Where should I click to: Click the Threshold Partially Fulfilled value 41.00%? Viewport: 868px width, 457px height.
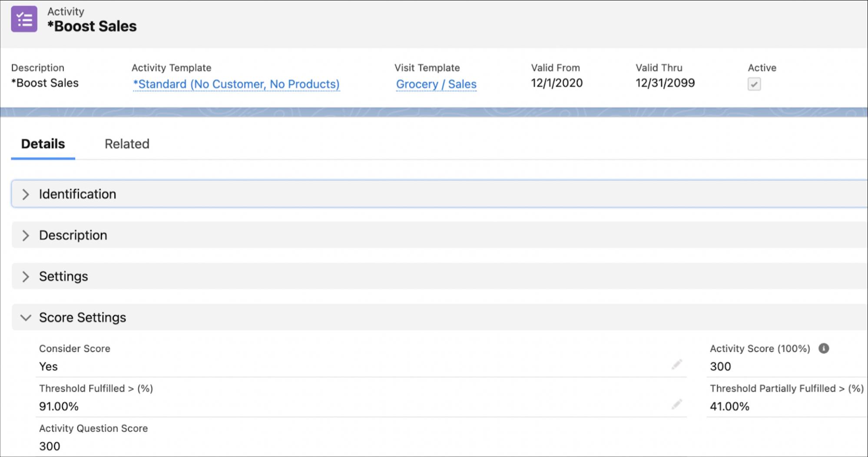coord(729,406)
